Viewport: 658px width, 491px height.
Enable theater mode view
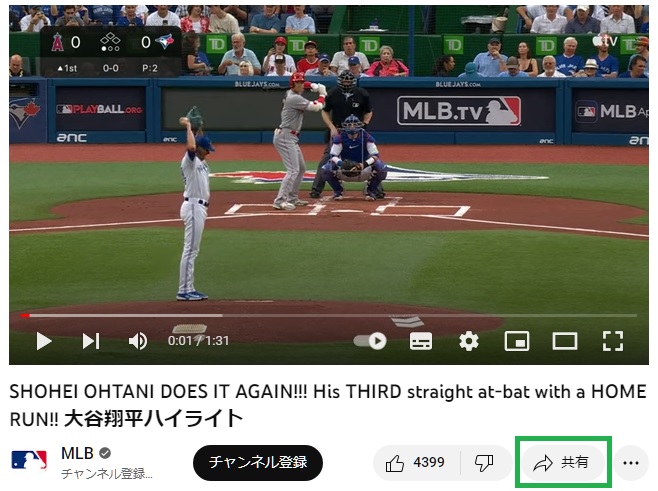tap(565, 341)
